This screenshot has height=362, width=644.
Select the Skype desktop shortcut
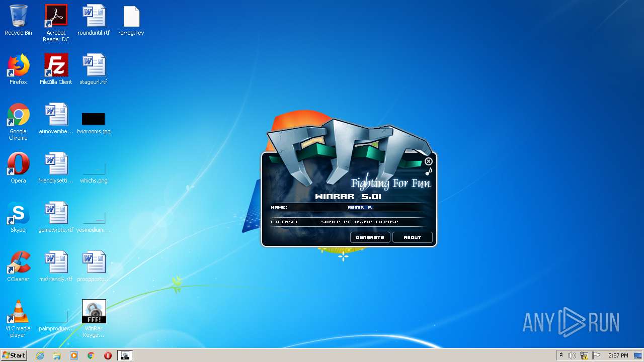[18, 217]
